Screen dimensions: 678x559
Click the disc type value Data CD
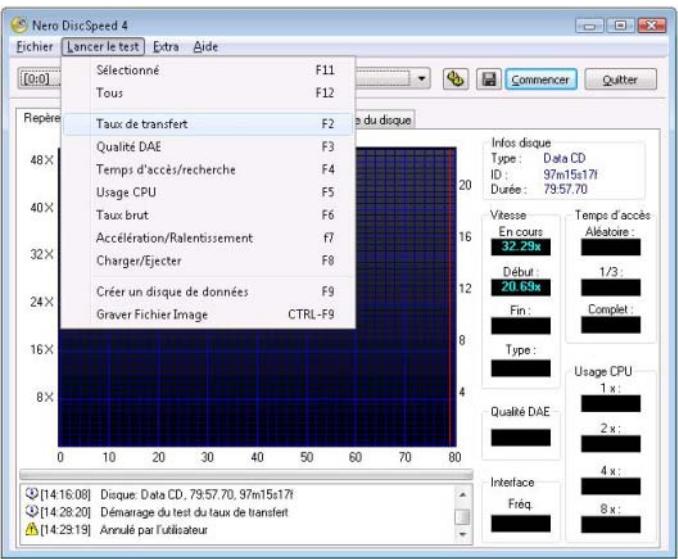[564, 158]
